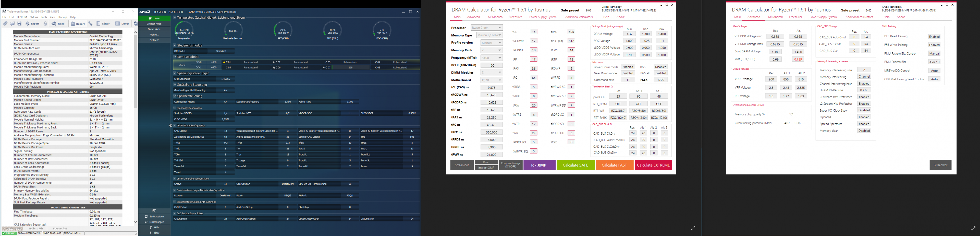Collapse the Zusätzliche Steuerung section
Screen dimensions: 980x236
175,85
